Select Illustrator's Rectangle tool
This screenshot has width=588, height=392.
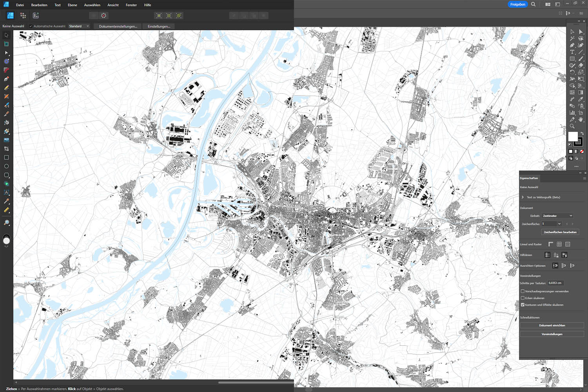pyautogui.click(x=572, y=58)
